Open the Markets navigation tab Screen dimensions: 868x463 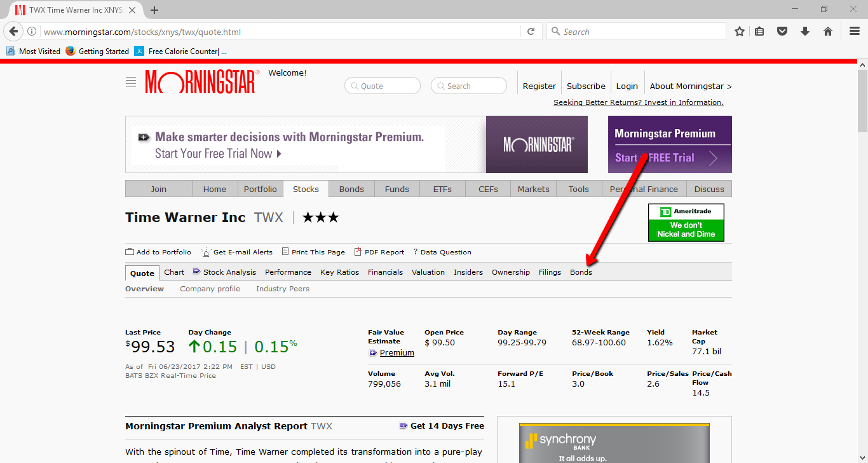tap(533, 189)
